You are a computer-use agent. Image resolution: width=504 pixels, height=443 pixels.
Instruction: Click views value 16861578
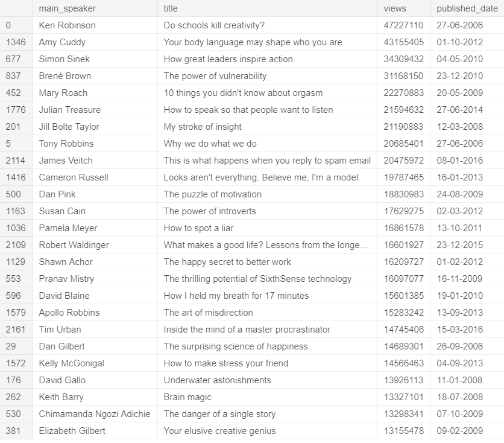pos(403,228)
